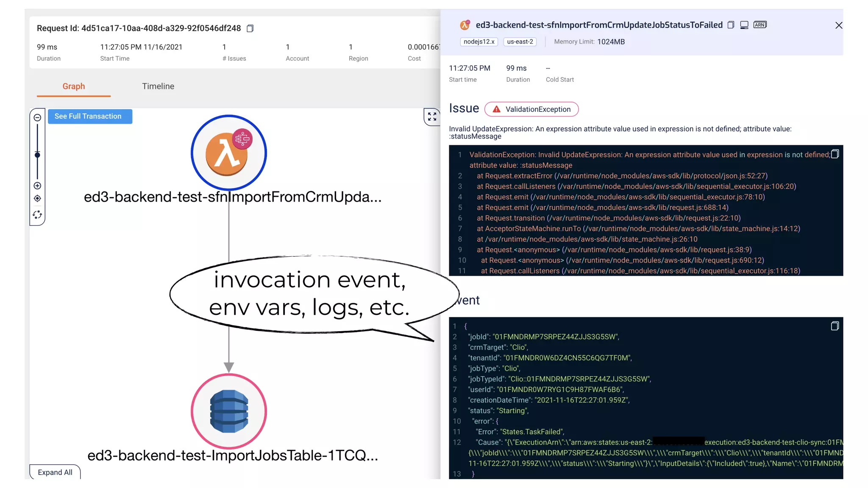Select the Lambda function node
The image size is (868, 488).
[x=228, y=153]
